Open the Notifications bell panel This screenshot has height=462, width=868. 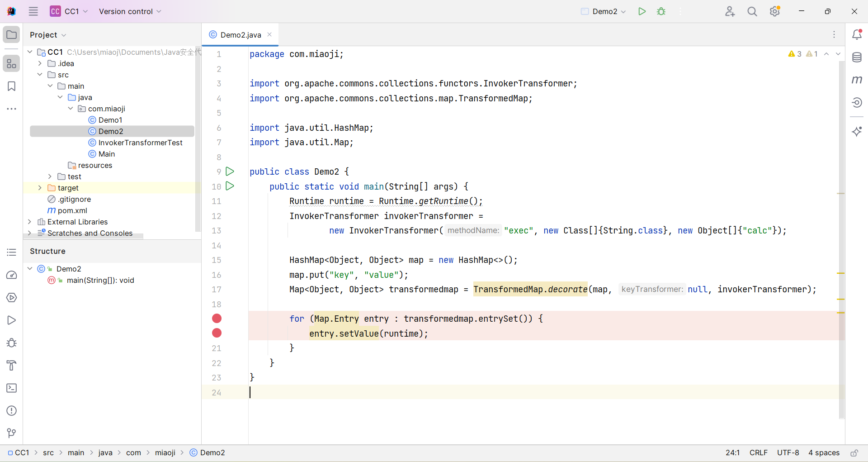857,34
